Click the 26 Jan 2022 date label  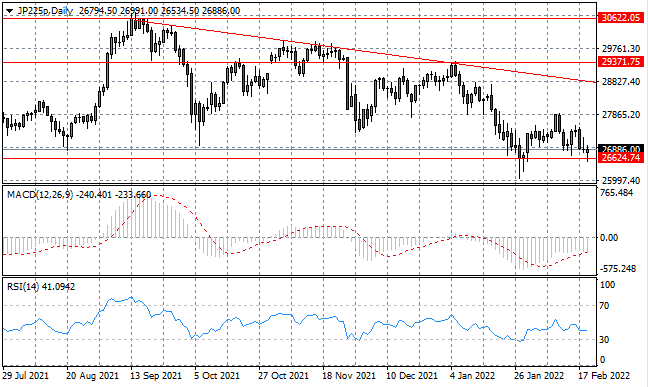539,375
